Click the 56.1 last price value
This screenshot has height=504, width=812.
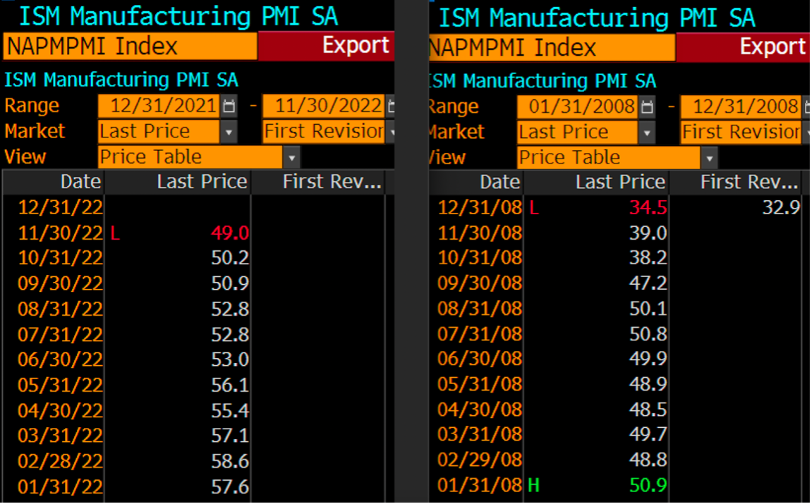pos(230,386)
